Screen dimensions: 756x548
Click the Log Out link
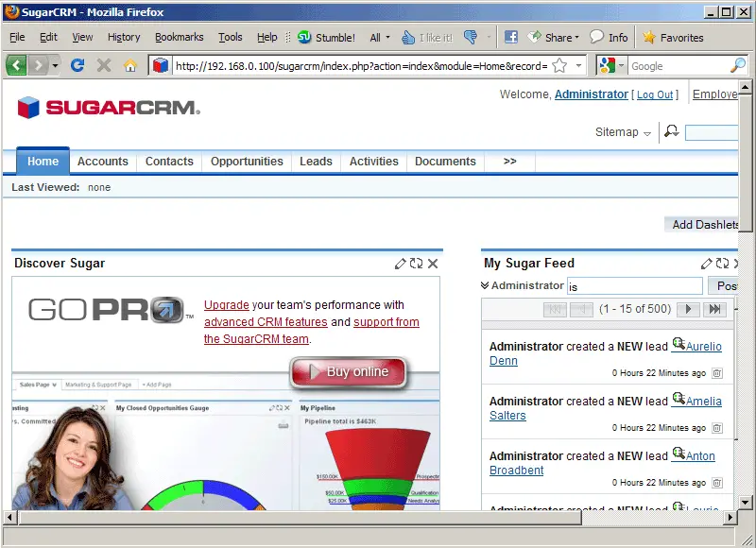tap(655, 94)
